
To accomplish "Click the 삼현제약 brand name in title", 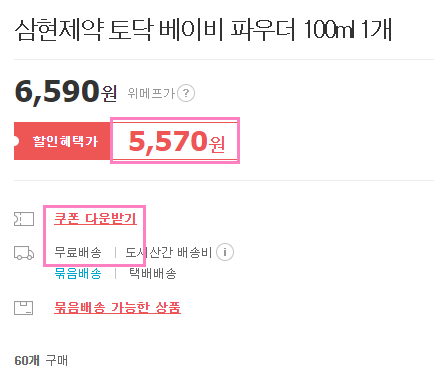I will click(x=60, y=30).
